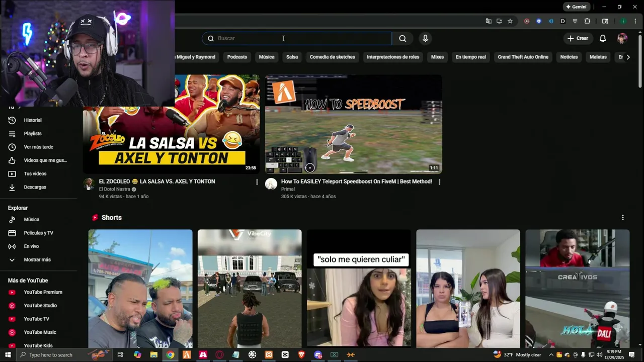644x362 pixels.
Task: Select Grand Theft Auto Online chip
Action: [x=523, y=57]
